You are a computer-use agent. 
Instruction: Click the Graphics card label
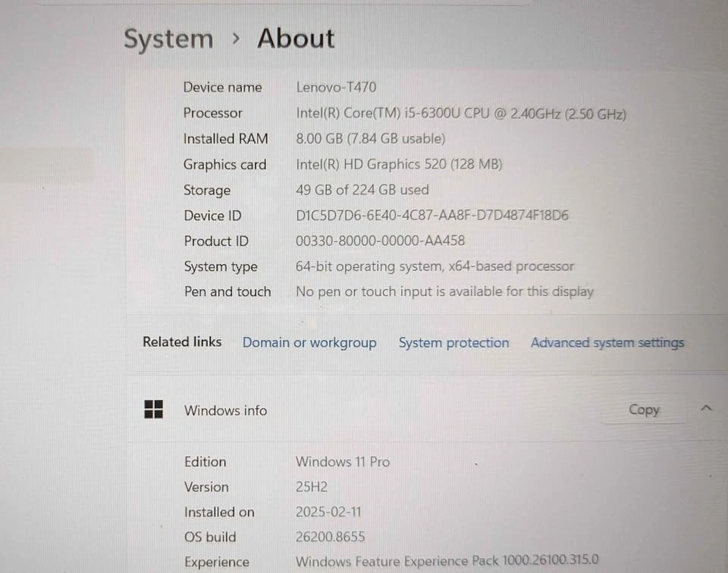[224, 165]
